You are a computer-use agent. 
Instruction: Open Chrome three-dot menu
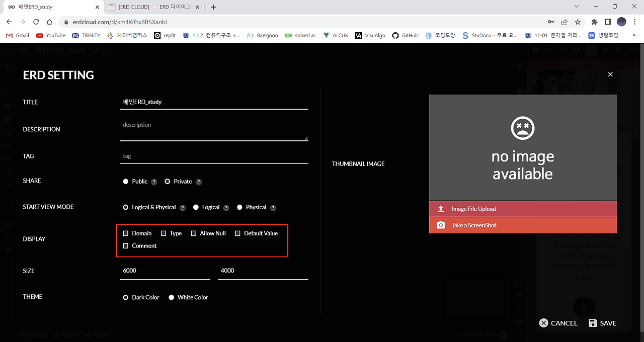pos(635,22)
